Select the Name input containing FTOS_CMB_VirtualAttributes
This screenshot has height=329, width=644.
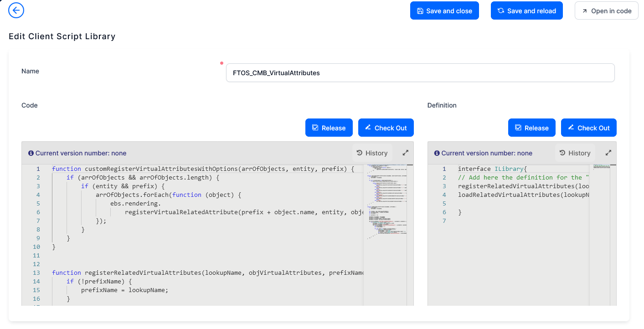pos(420,72)
